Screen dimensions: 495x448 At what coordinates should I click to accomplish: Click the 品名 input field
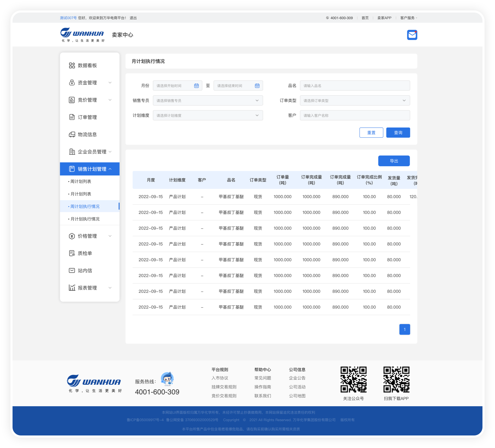pos(355,86)
